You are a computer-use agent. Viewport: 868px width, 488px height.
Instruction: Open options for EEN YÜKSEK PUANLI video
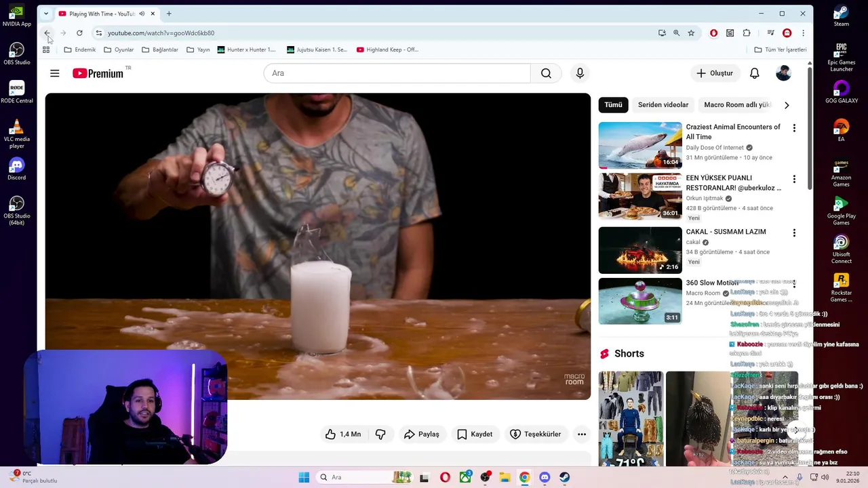(x=794, y=179)
